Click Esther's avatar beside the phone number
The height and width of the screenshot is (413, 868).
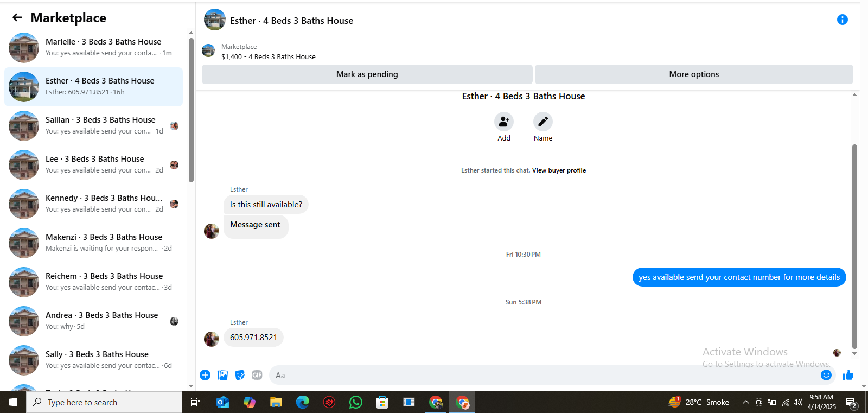point(212,339)
